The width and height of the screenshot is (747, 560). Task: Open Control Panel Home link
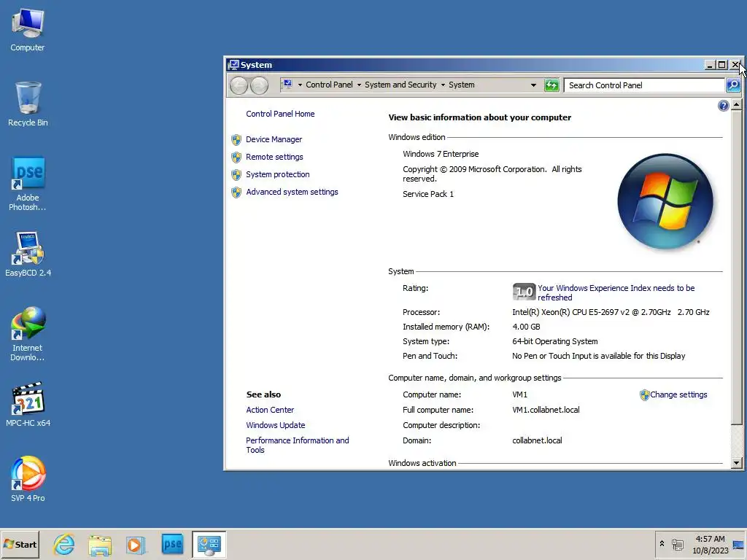[x=280, y=114]
